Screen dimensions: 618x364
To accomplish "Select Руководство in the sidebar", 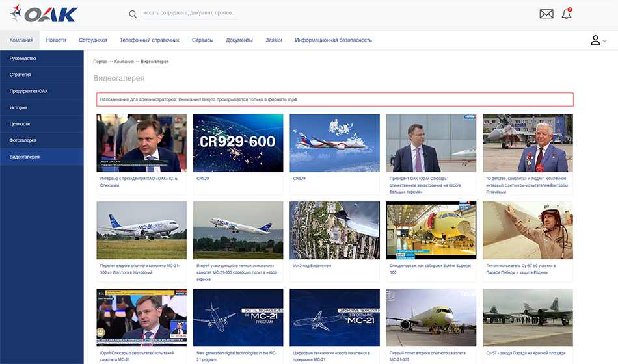I will 42,58.
